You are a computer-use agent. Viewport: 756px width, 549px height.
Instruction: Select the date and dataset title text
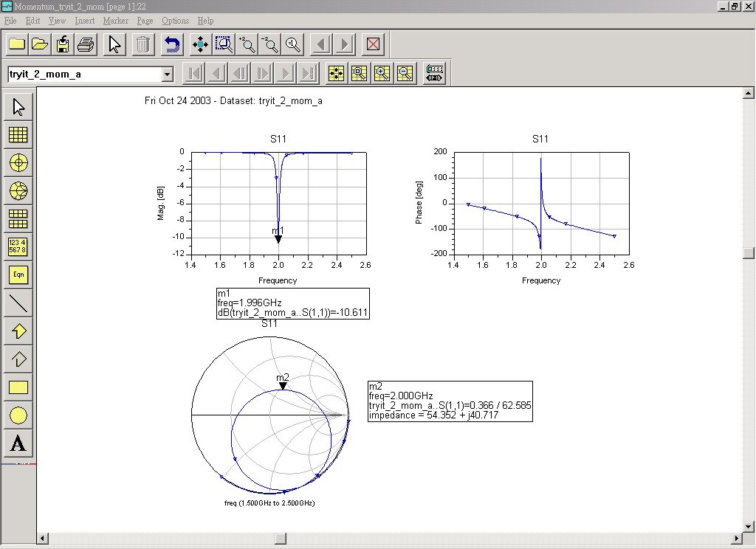pos(233,101)
